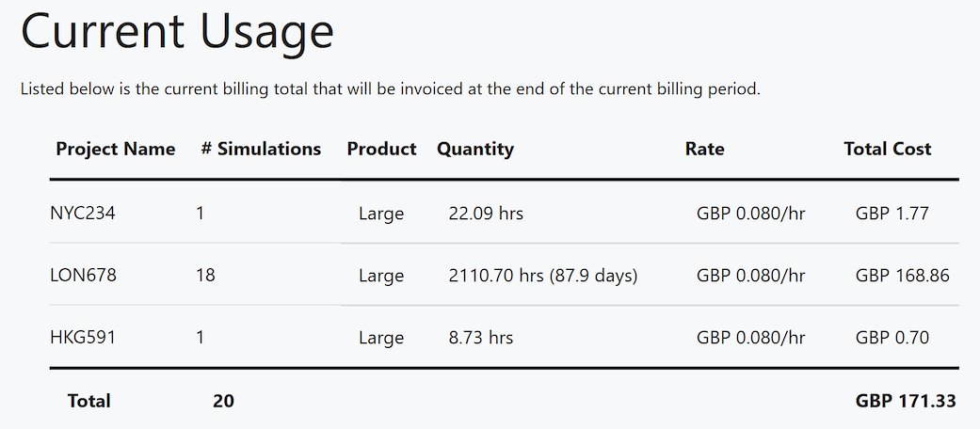
Task: Click the Quantity column header
Action: point(475,149)
